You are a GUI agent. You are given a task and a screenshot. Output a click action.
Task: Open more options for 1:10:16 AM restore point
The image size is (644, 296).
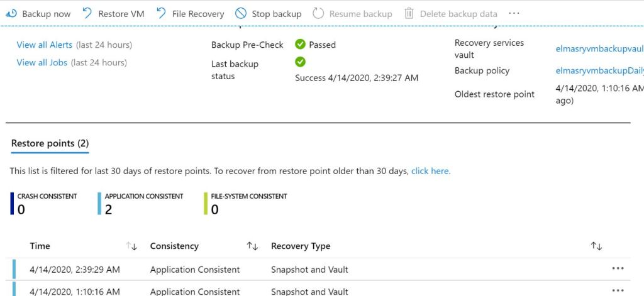618,290
